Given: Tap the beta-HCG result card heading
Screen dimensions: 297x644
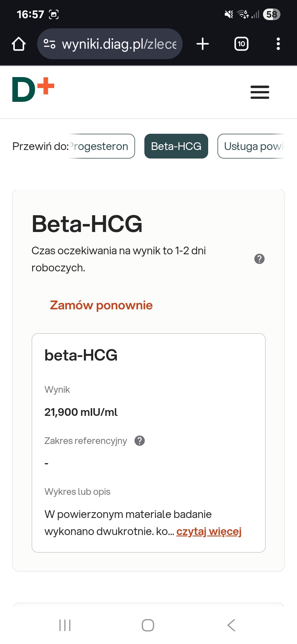Looking at the screenshot, I should [81, 355].
